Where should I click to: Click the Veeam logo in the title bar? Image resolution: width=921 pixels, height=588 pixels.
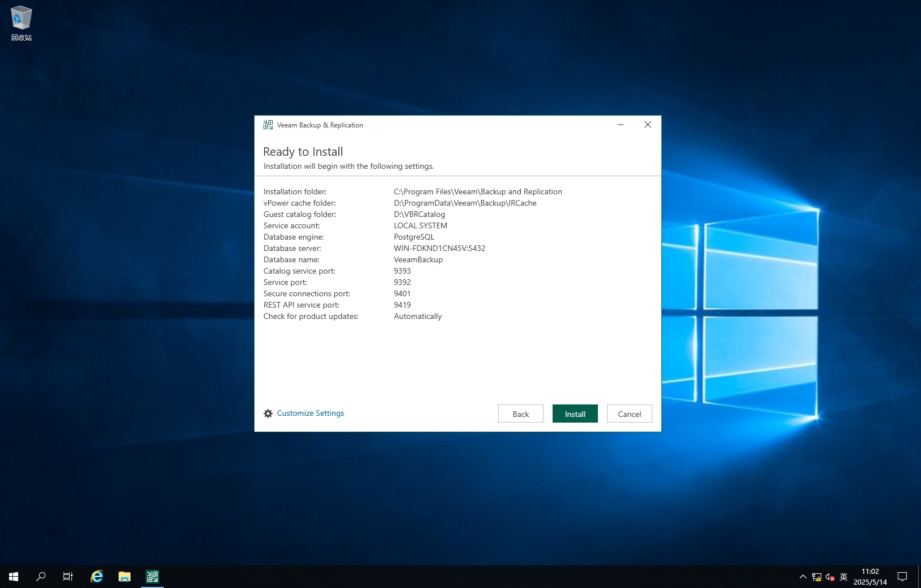268,125
